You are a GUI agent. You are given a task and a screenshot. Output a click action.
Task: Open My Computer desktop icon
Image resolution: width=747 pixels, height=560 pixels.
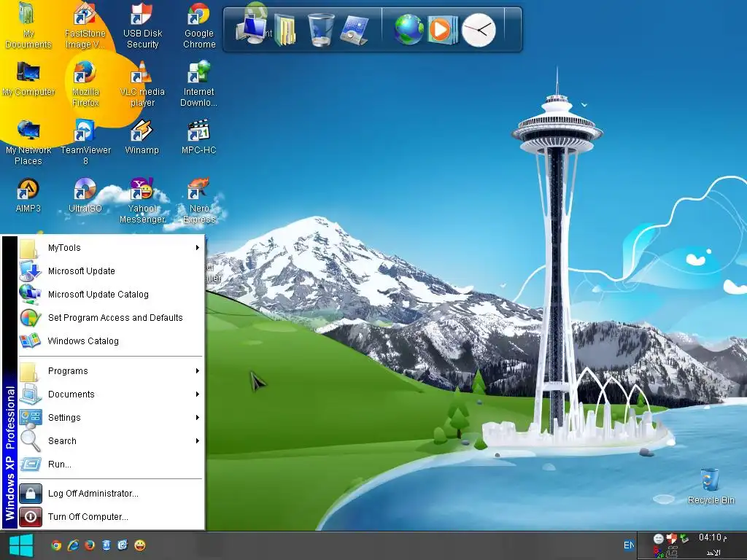28,79
